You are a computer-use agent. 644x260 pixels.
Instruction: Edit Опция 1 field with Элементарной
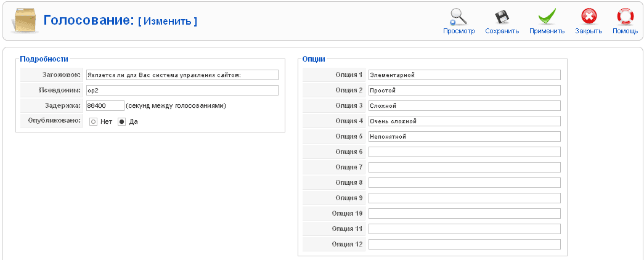[464, 75]
